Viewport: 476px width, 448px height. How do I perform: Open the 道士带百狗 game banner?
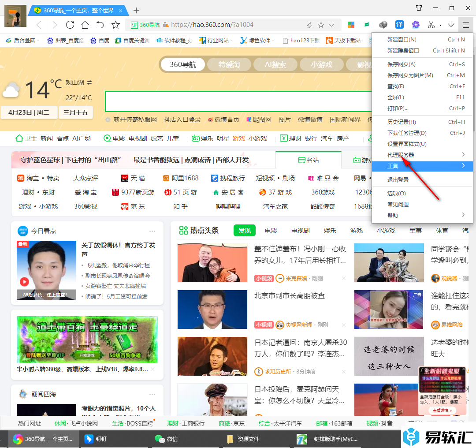[87, 339]
